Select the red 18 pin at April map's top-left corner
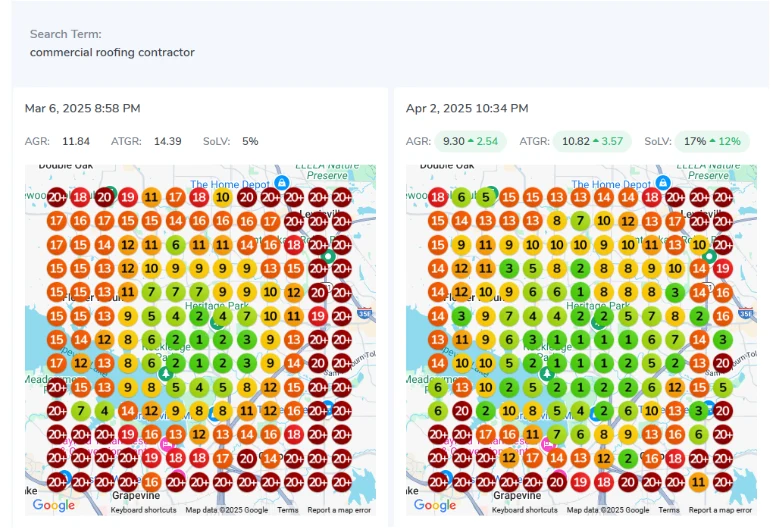This screenshot has width=771, height=530. coord(437,197)
